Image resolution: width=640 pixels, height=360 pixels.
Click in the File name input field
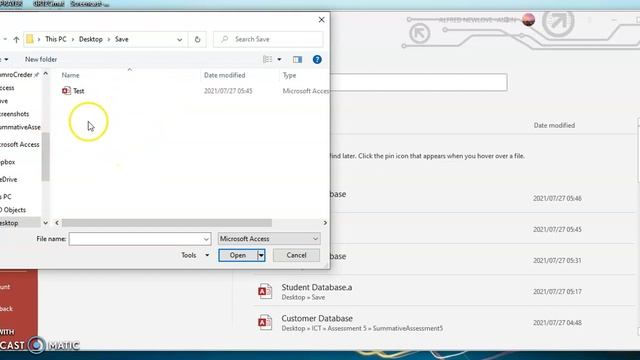click(x=136, y=239)
